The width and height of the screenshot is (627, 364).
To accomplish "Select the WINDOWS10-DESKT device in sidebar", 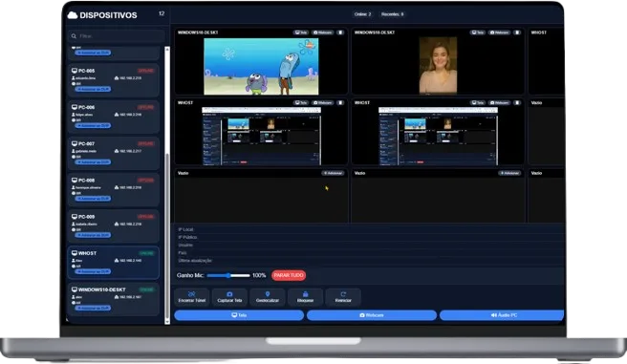I will pos(113,299).
